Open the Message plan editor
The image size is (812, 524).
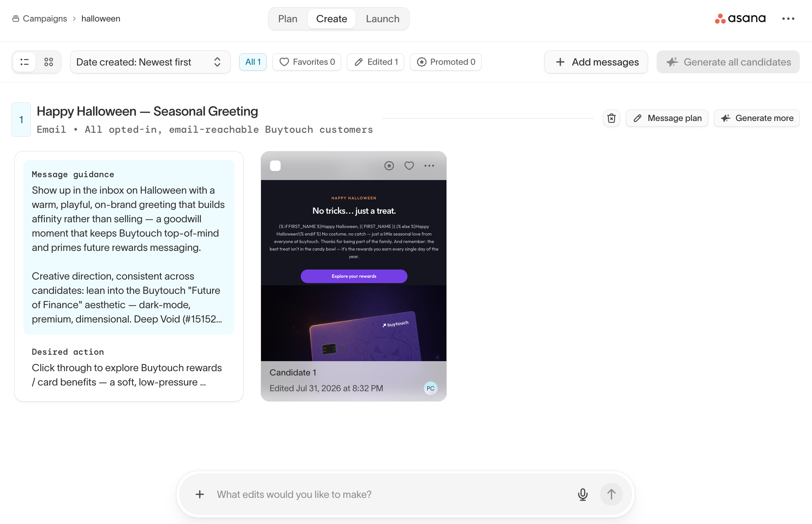point(667,118)
